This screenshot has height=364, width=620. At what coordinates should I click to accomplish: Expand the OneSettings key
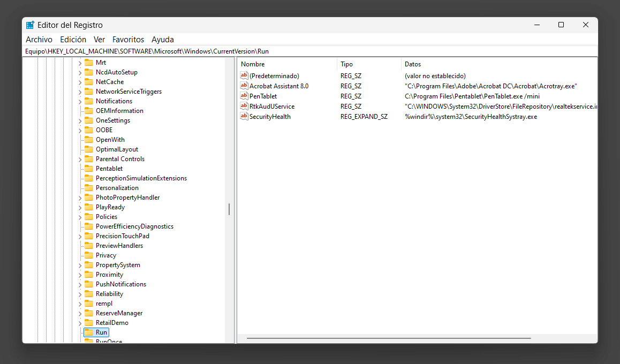tap(80, 120)
